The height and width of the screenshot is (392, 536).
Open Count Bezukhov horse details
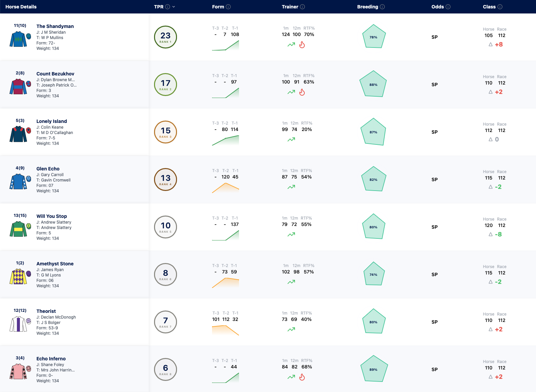[55, 74]
